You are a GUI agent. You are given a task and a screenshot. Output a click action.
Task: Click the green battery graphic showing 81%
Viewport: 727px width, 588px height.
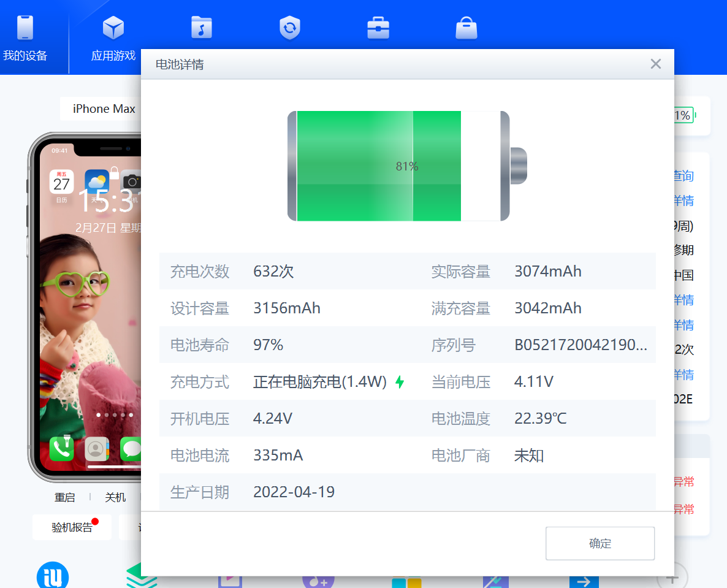coord(406,166)
